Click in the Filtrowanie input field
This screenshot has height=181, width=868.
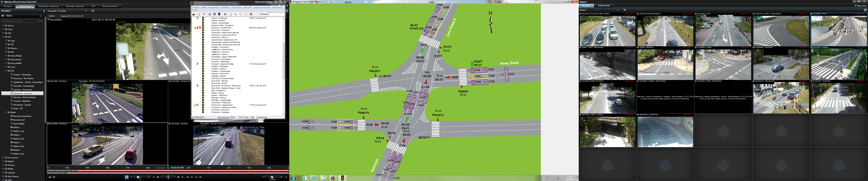coord(277,14)
